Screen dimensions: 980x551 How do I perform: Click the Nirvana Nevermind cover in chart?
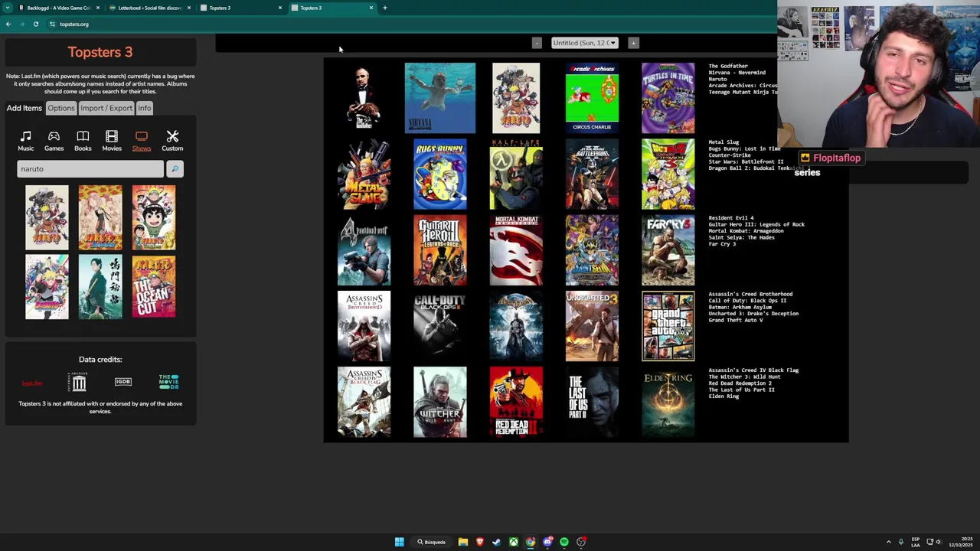tap(440, 98)
